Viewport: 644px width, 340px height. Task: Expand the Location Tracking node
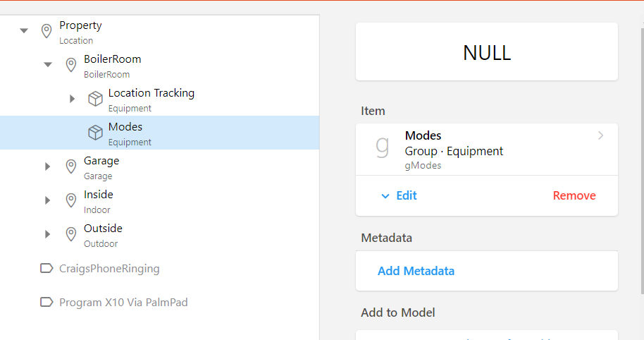pyautogui.click(x=72, y=99)
